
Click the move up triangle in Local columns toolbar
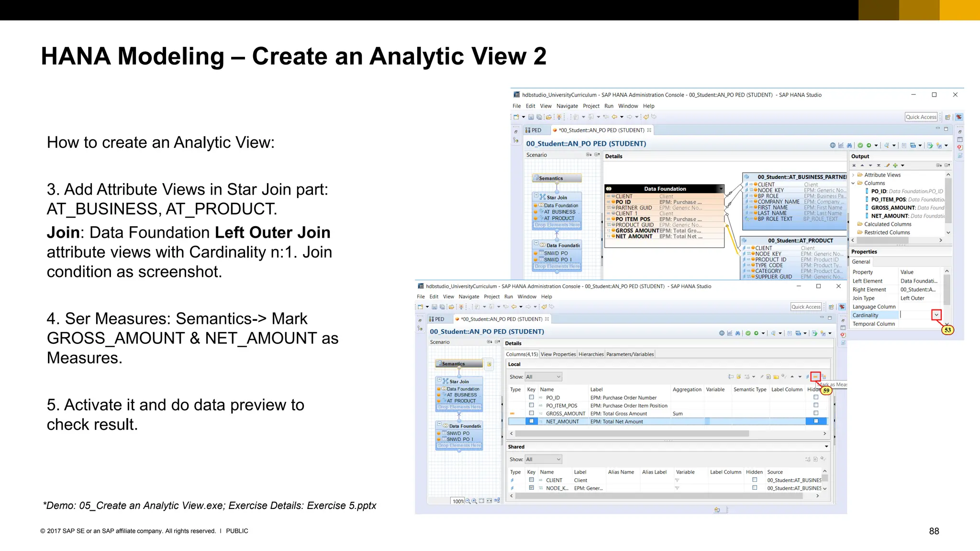(x=792, y=377)
